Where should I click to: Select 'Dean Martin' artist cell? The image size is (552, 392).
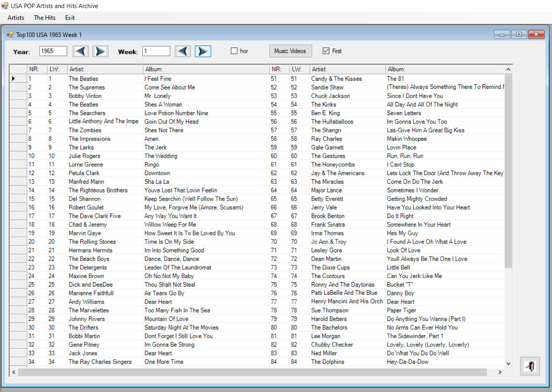348,259
